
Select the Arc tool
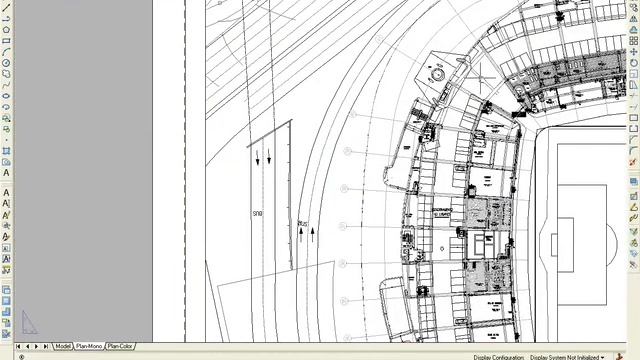point(6,52)
